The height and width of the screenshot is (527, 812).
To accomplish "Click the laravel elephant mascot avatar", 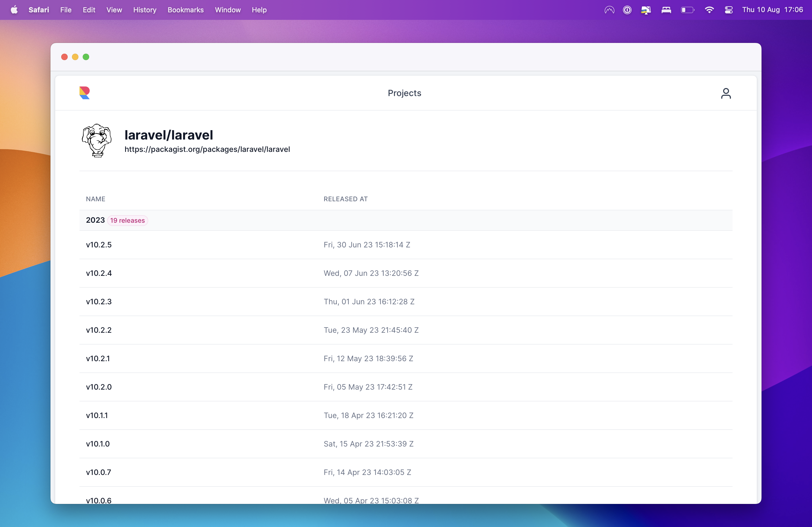I will coord(97,140).
